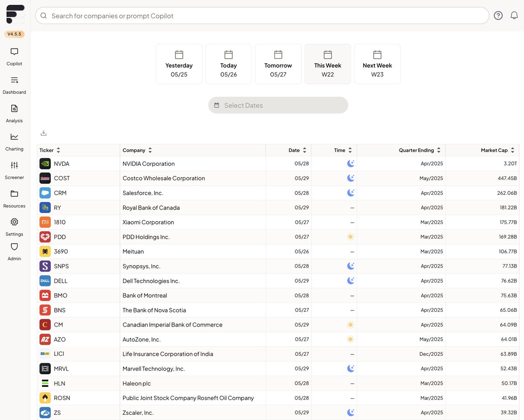Click the Zscaler ZS logo
This screenshot has width=524, height=420.
pos(45,413)
